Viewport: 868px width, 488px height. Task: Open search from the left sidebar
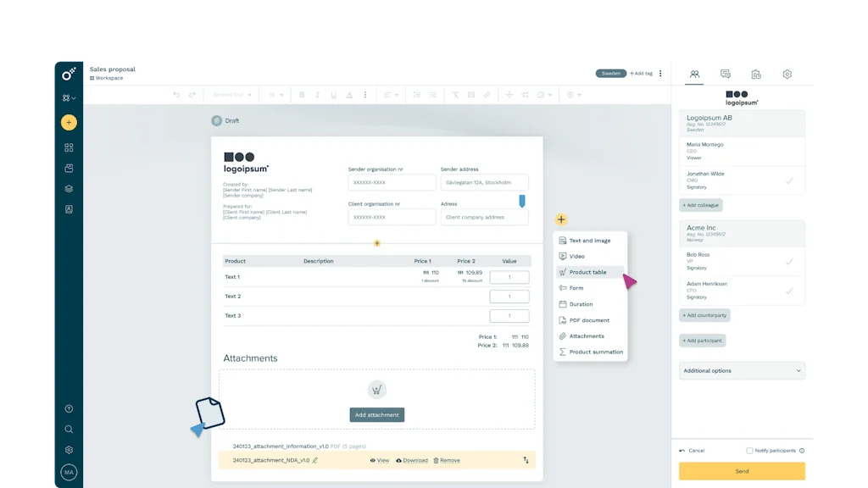click(x=69, y=430)
